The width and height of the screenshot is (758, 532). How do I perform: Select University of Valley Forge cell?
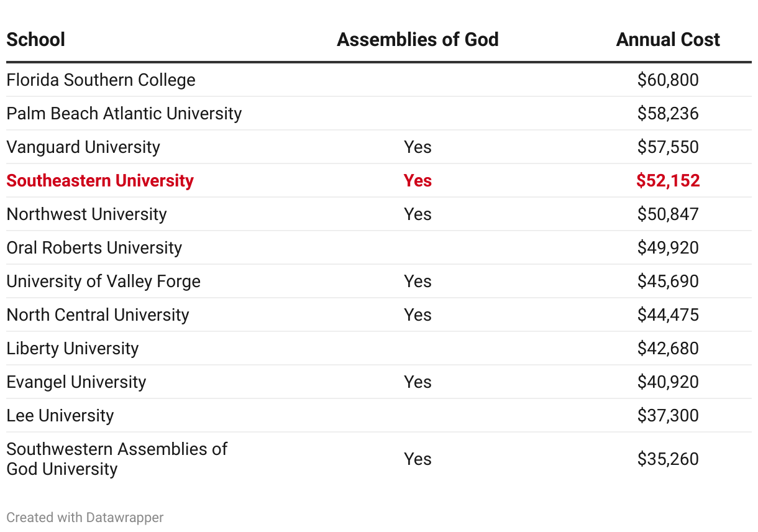(104, 282)
